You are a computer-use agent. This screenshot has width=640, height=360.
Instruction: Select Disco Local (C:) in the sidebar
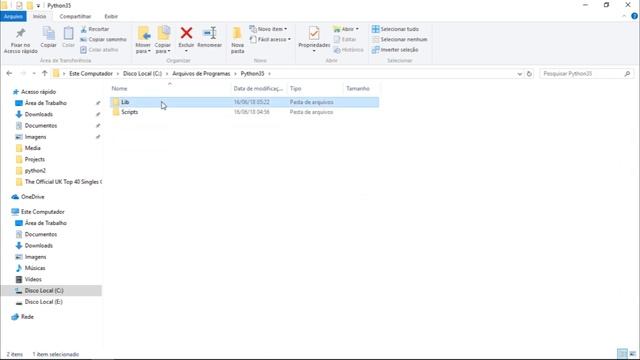[x=44, y=291]
